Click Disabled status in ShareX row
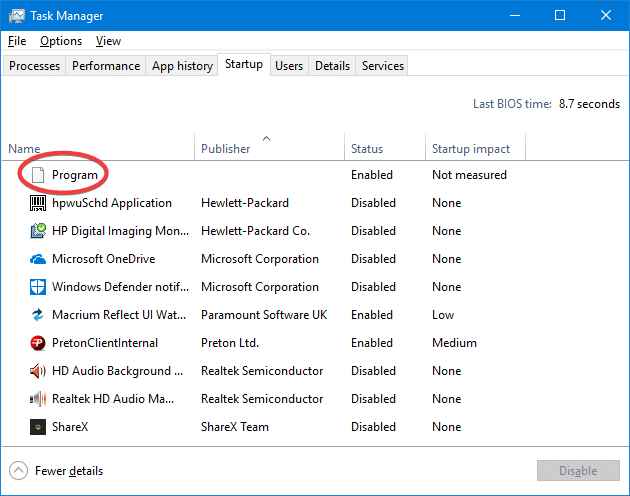 point(373,427)
